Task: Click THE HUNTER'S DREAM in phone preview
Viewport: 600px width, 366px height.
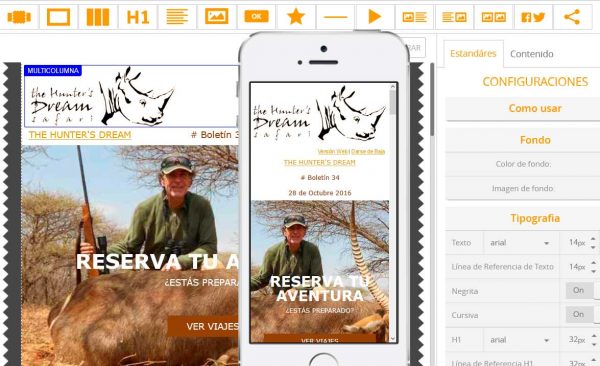Action: tap(320, 163)
